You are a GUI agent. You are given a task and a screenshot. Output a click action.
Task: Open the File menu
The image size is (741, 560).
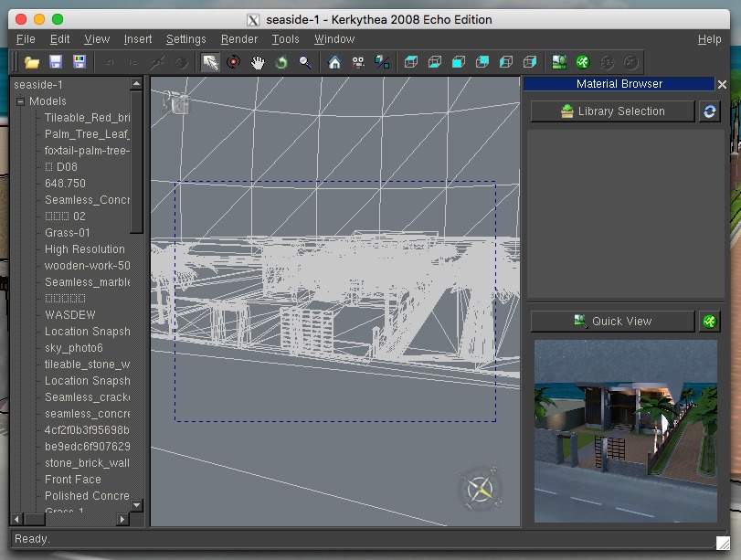click(26, 39)
